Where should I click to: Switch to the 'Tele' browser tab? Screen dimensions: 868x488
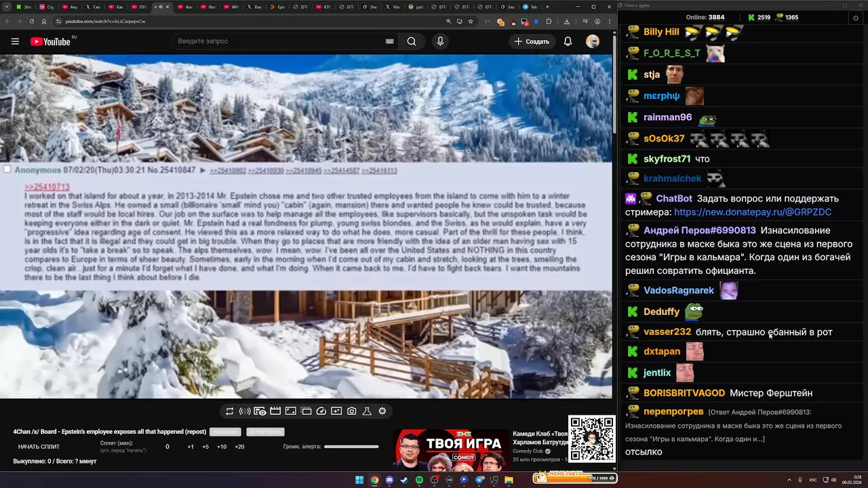click(x=530, y=7)
